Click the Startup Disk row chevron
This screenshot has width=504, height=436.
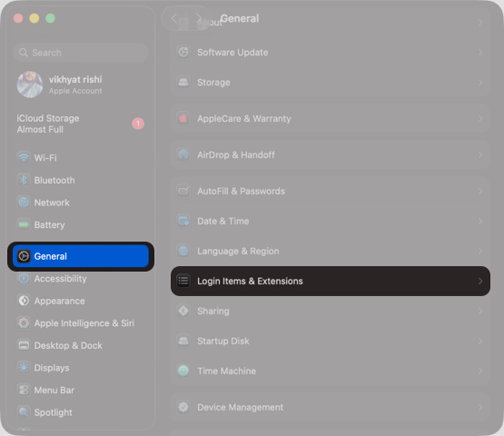pos(480,341)
